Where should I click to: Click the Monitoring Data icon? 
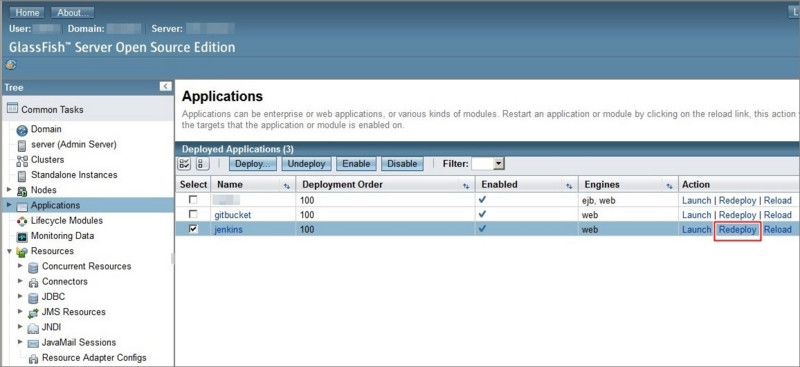pos(22,237)
